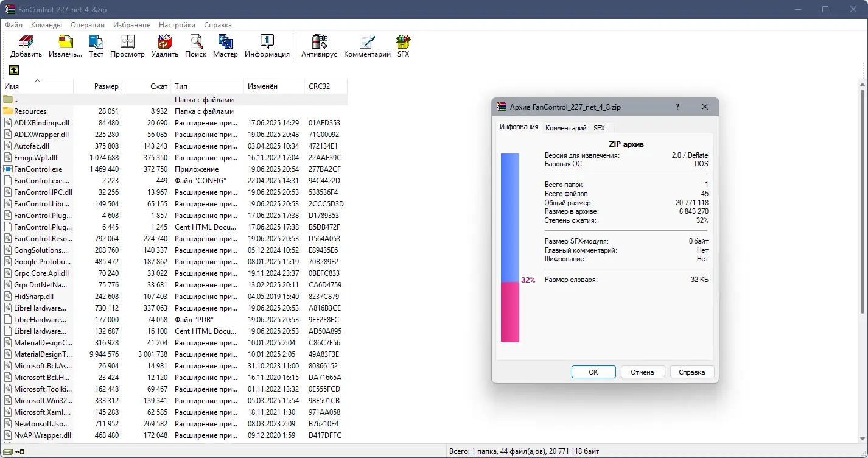The width and height of the screenshot is (868, 458).
Task: Select the Grpc.Core.Api.dll file
Action: 174,273
